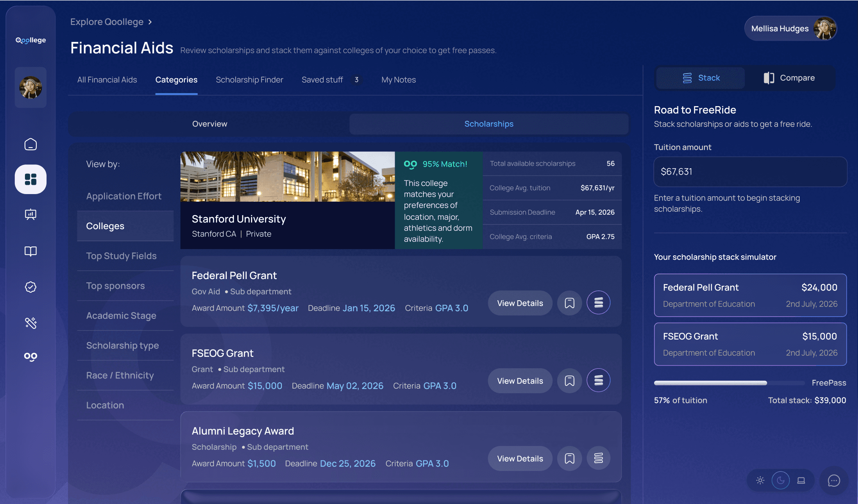Viewport: 858px width, 504px height.
Task: Switch to Scholarship Finder tab
Action: 249,80
